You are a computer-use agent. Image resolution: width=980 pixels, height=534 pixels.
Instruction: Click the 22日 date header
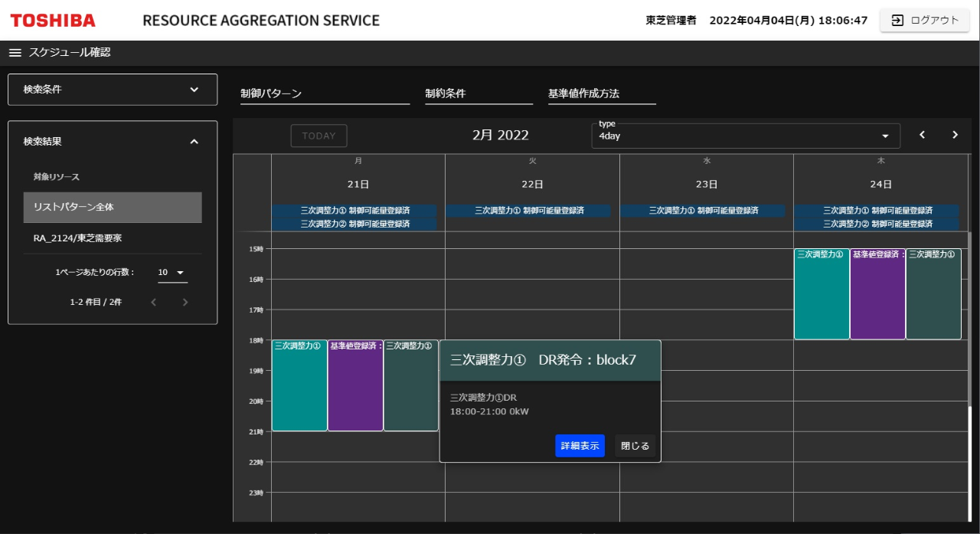pos(533,185)
